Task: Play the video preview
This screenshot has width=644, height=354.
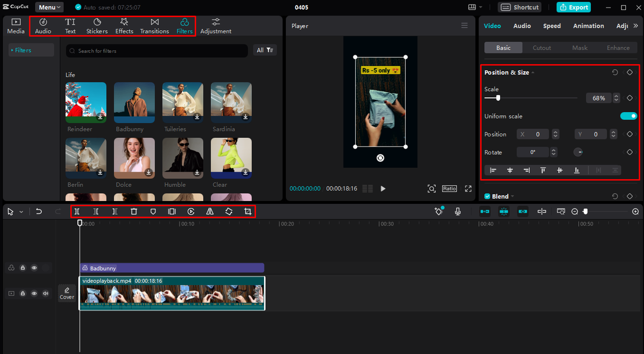Action: click(383, 188)
